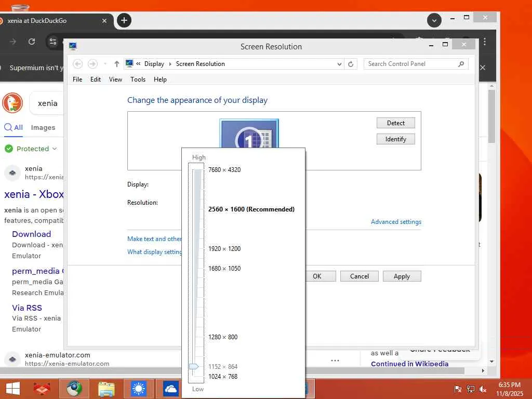532x399 pixels.
Task: Go forward in the browser
Action: point(13,42)
